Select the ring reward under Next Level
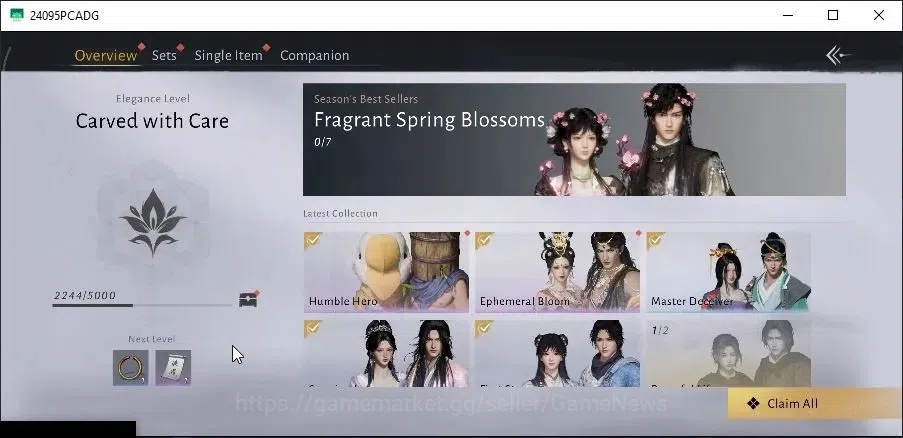The height and width of the screenshot is (438, 903). pos(131,367)
